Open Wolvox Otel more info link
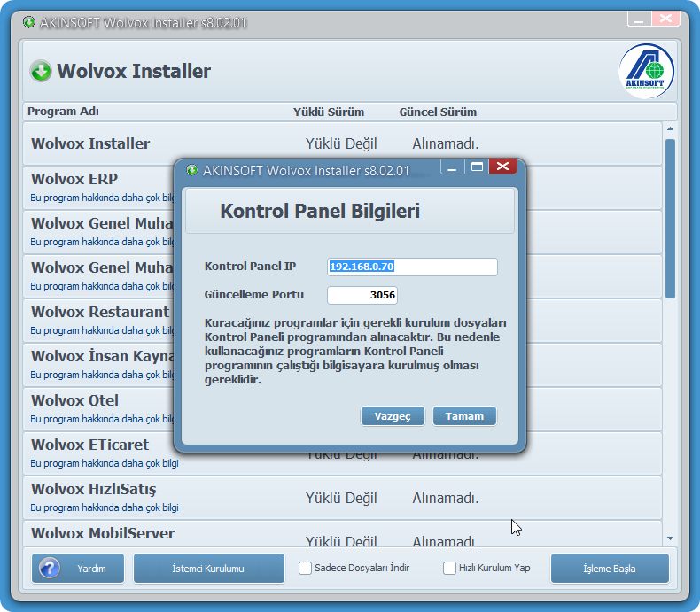The width and height of the screenshot is (700, 612). point(102,419)
